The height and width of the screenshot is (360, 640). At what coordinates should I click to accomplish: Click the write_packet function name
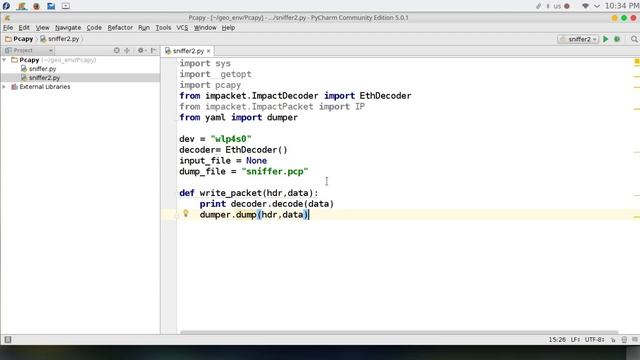pos(231,193)
